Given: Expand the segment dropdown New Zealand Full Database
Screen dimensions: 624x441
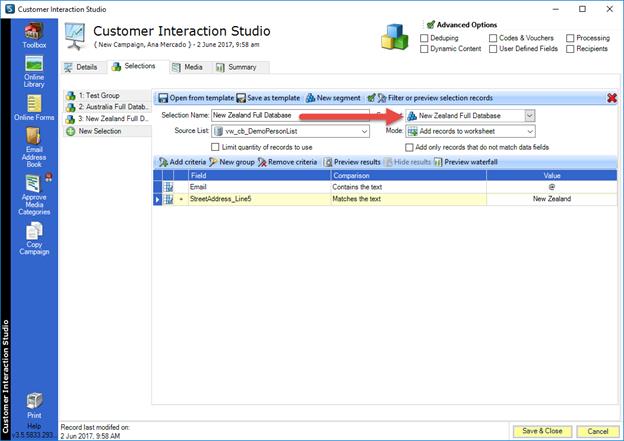Looking at the screenshot, I should (529, 116).
